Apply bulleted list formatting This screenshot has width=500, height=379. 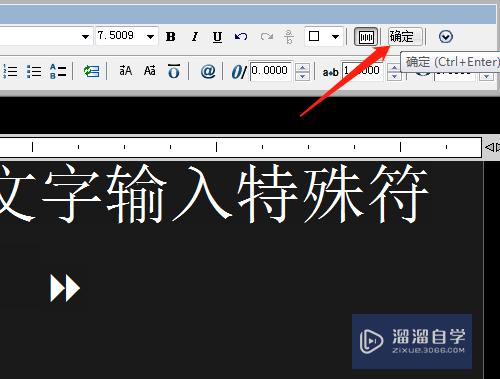pyautogui.click(x=34, y=71)
